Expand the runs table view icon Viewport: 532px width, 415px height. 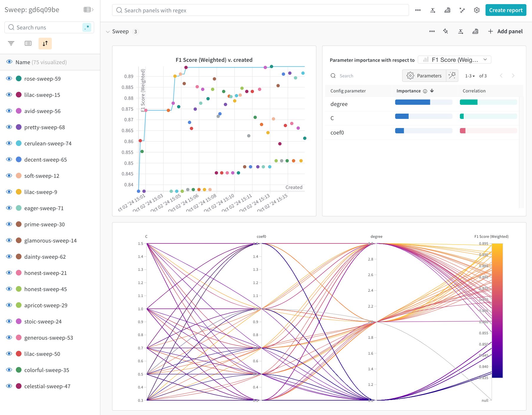(89, 10)
